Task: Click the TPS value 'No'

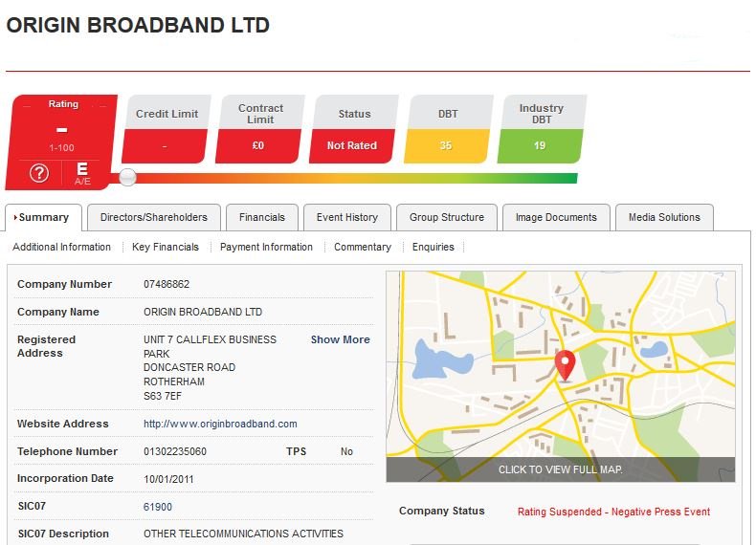Action: pos(346,451)
